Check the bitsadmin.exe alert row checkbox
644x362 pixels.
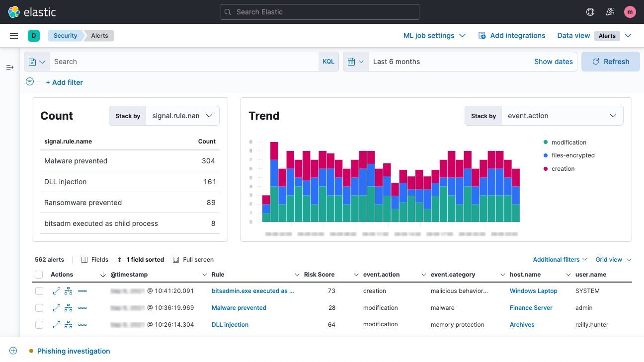39,291
